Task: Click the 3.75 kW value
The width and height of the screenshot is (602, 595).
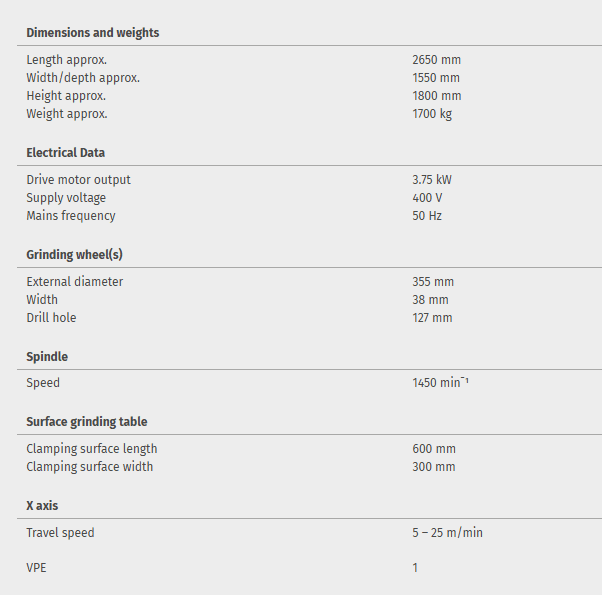Action: click(x=432, y=180)
